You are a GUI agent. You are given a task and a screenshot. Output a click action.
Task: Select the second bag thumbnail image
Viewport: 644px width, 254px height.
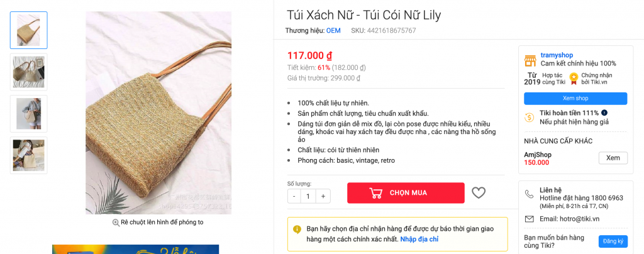point(29,72)
